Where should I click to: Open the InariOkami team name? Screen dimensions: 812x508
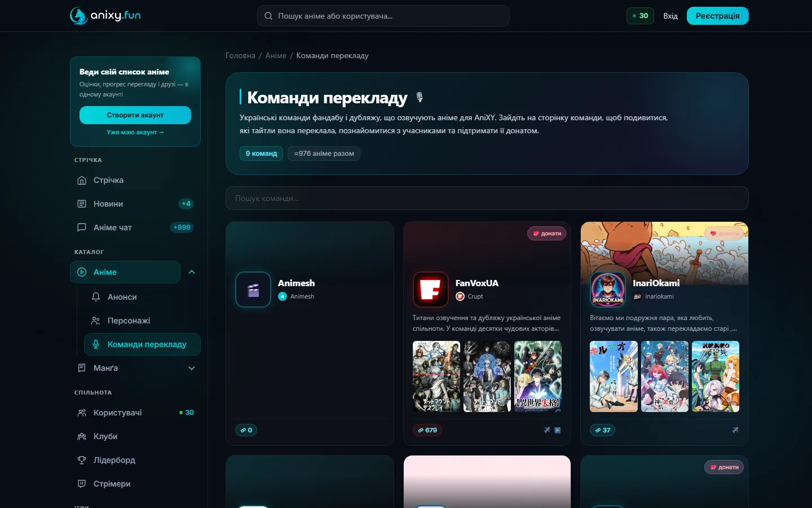coord(656,283)
